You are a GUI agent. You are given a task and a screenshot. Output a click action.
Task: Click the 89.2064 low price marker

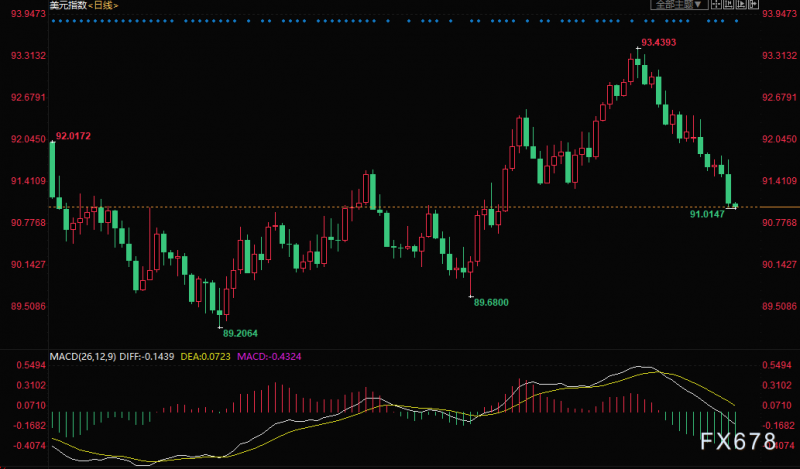(240, 333)
